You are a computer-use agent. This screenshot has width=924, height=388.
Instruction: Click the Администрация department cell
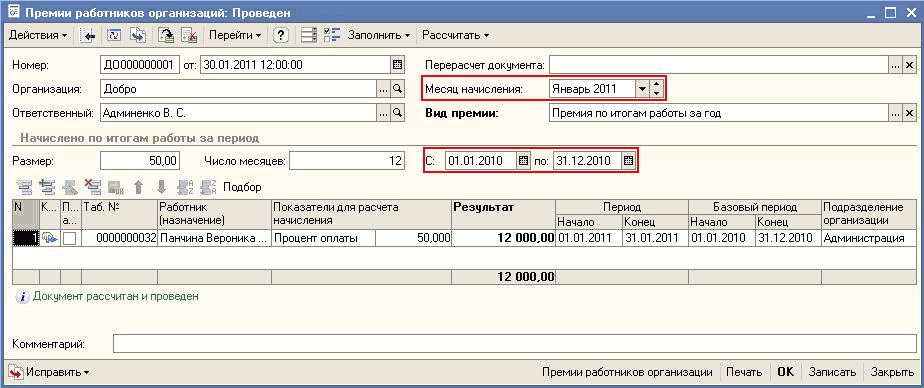(869, 238)
